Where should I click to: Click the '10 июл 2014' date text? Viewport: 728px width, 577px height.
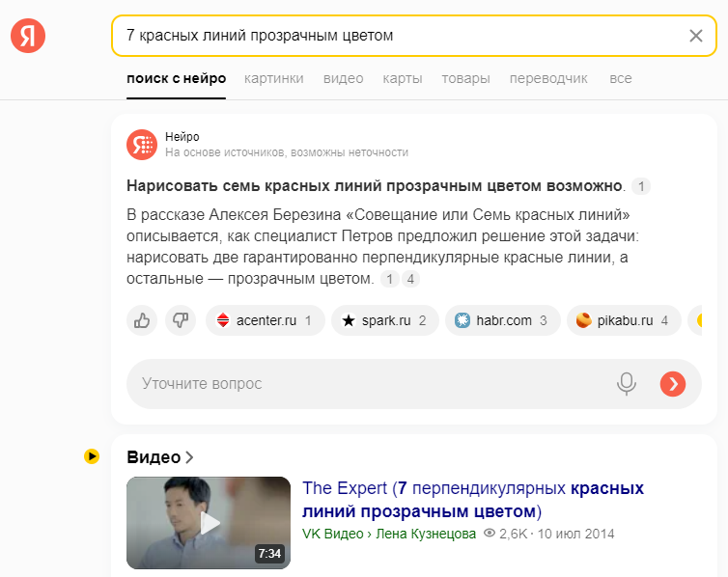pyautogui.click(x=575, y=534)
